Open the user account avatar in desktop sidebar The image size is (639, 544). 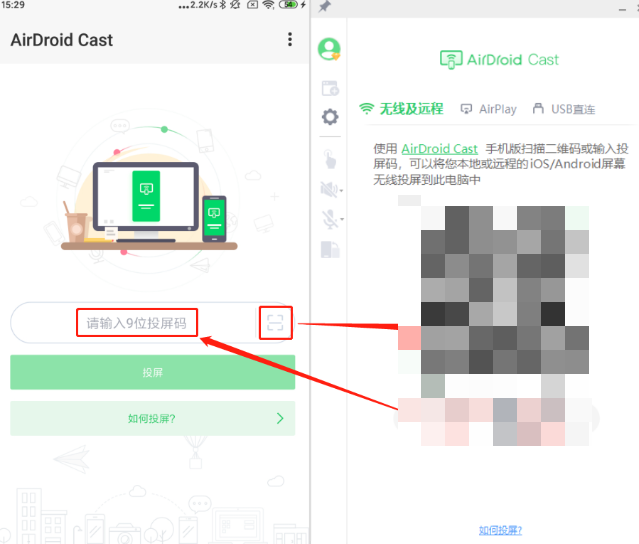pyautogui.click(x=329, y=49)
